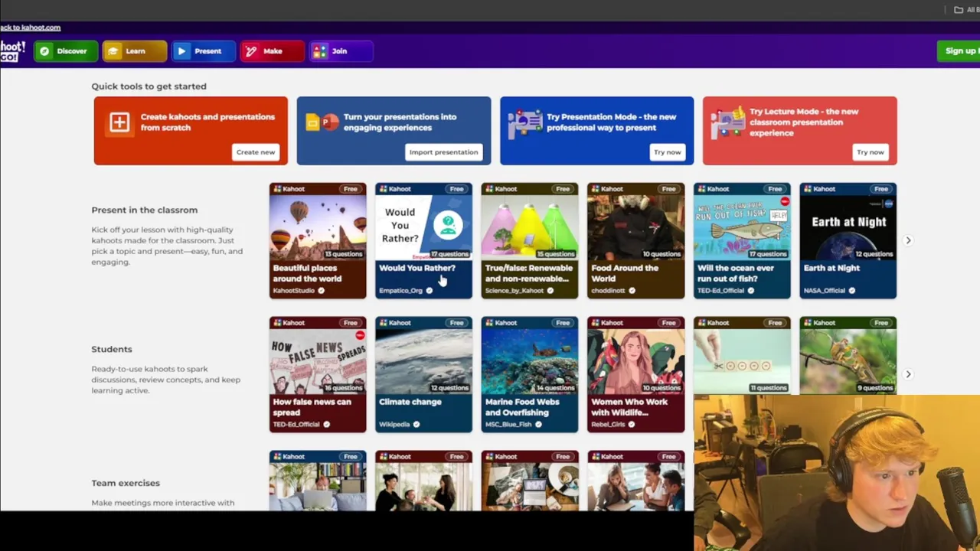Open the Climate change kahoot
This screenshot has height=551, width=980.
[x=423, y=374]
